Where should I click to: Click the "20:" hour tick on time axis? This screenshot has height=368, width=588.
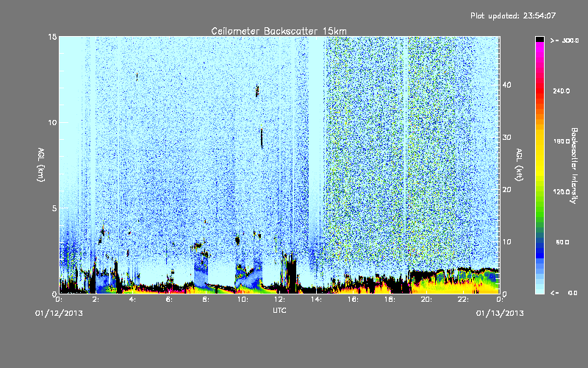click(x=426, y=300)
